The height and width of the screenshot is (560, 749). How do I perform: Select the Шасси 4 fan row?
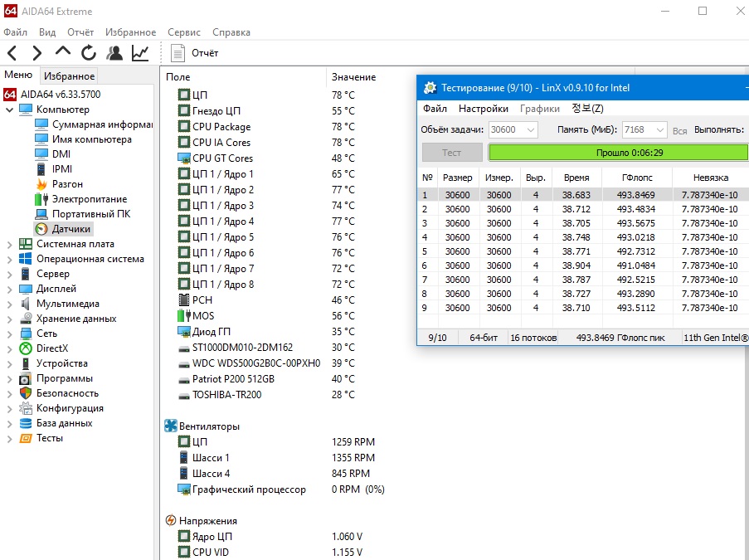pyautogui.click(x=275, y=474)
